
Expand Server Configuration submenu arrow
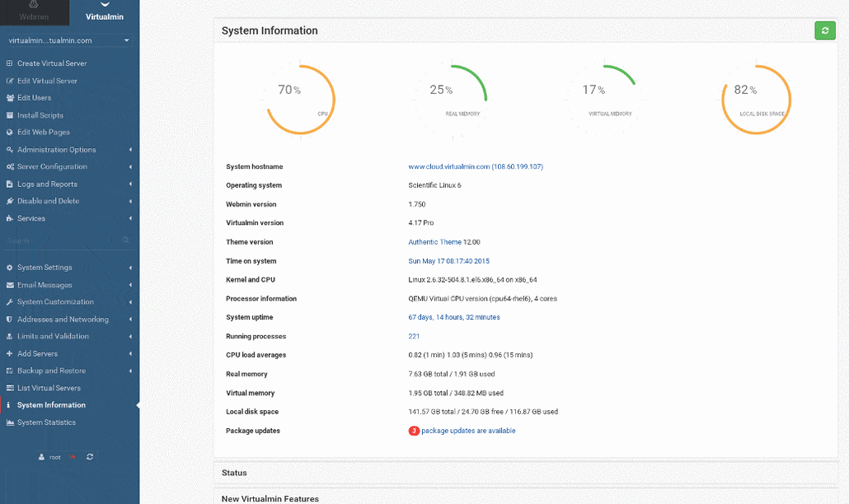click(130, 166)
